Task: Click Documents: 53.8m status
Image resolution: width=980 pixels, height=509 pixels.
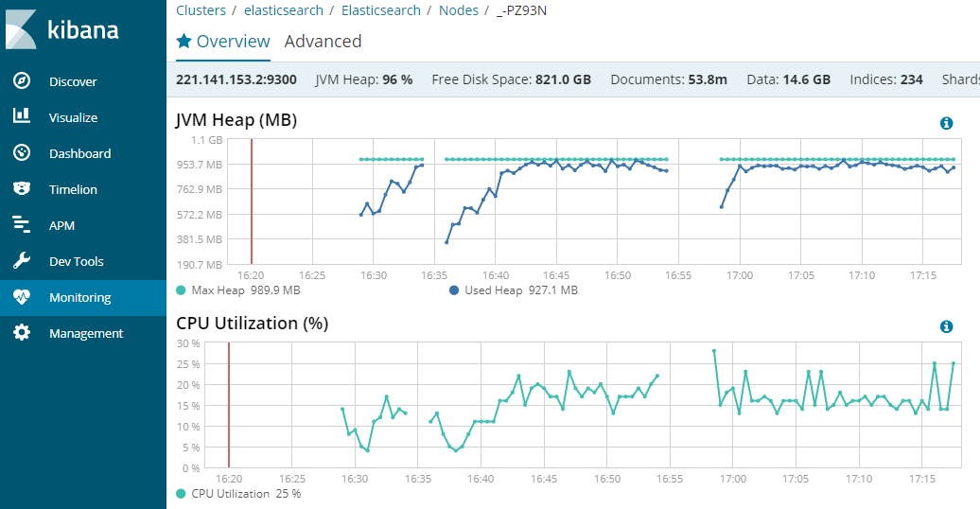Action: pos(669,79)
